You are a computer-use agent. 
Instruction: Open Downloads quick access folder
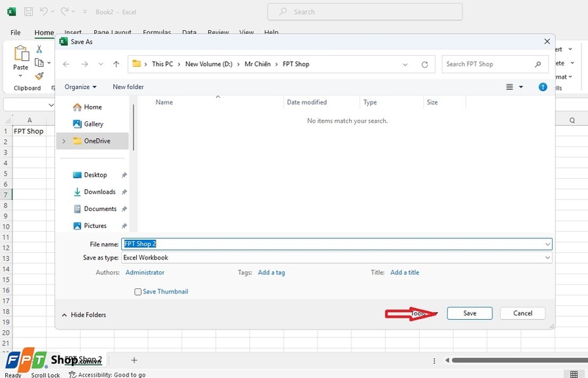point(99,192)
